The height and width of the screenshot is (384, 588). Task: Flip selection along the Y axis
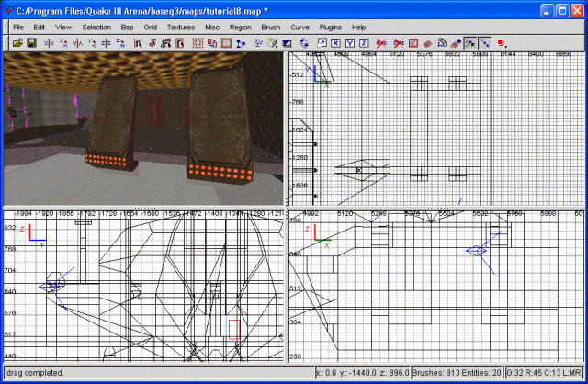pos(77,43)
